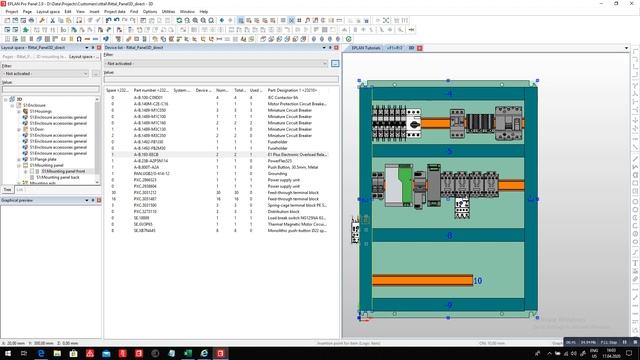640x360 pixels.
Task: Click the green Refresh icon in top toolbar
Action: coord(179,20)
